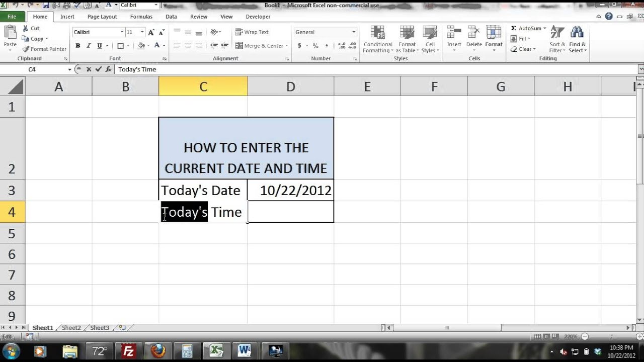Open the font size dropdown
644x362 pixels.
(x=142, y=32)
